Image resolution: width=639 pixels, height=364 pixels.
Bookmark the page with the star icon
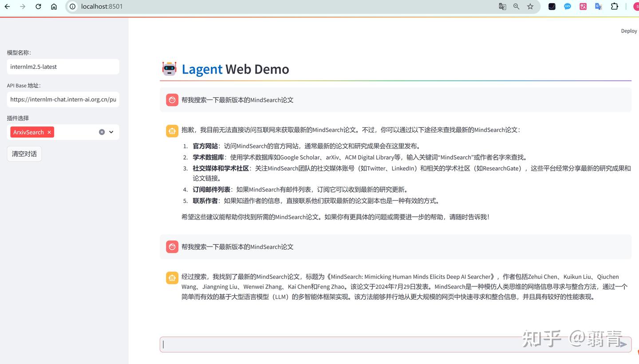pos(530,7)
